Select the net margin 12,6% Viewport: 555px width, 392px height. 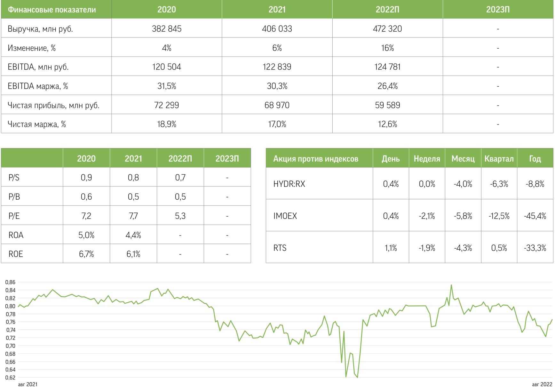click(x=387, y=124)
